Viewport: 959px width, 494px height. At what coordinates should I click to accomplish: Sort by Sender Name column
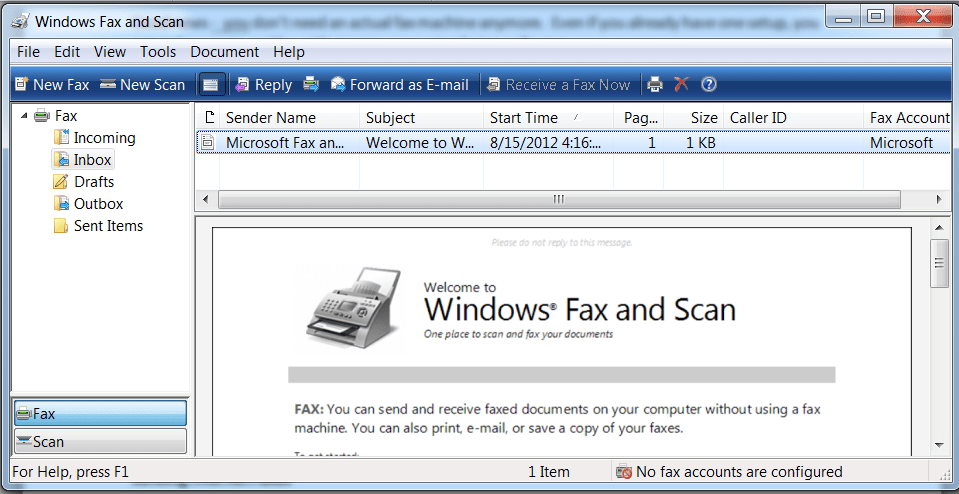290,117
